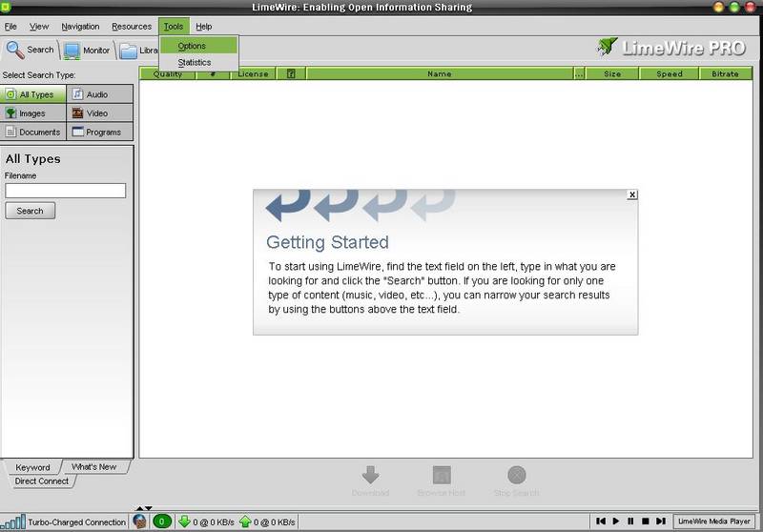Screen dimensions: 763x532
Task: Stop the media player
Action: point(646,522)
